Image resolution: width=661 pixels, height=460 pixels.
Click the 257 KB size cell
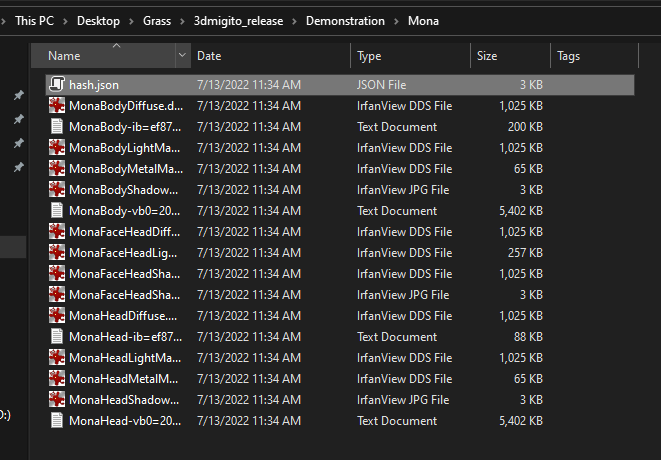pos(525,253)
